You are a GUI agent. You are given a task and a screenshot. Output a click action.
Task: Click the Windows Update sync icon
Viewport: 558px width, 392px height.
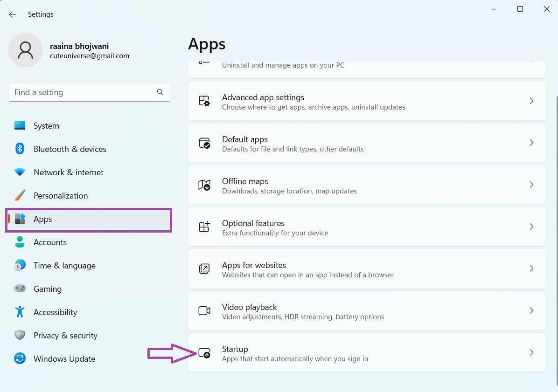coord(20,359)
